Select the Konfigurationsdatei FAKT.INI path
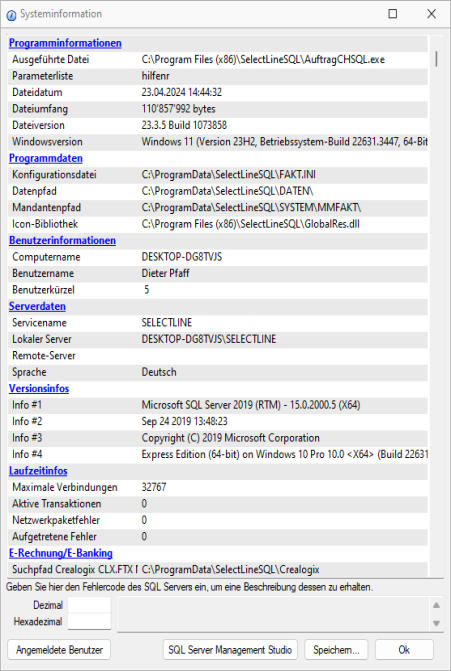Viewport: 451px width, 671px height. [x=228, y=175]
